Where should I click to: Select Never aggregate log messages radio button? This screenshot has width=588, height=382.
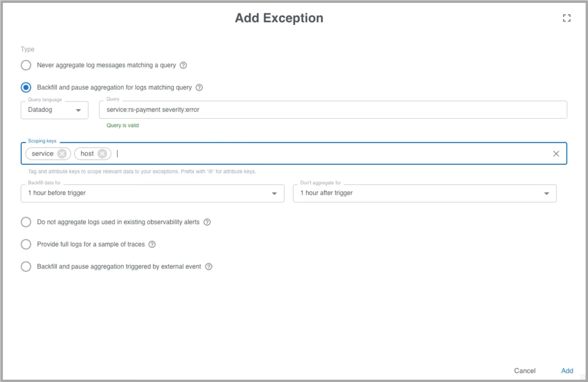(26, 65)
